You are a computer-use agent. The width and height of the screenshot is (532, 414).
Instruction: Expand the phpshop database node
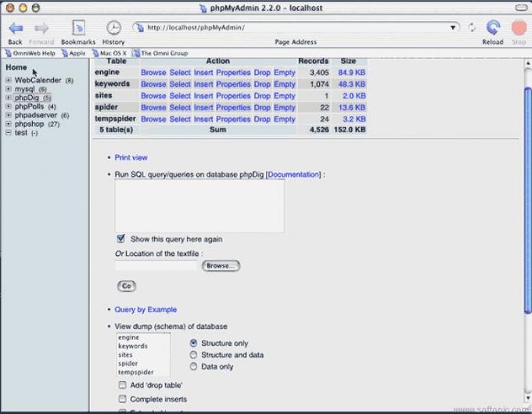tap(9, 124)
